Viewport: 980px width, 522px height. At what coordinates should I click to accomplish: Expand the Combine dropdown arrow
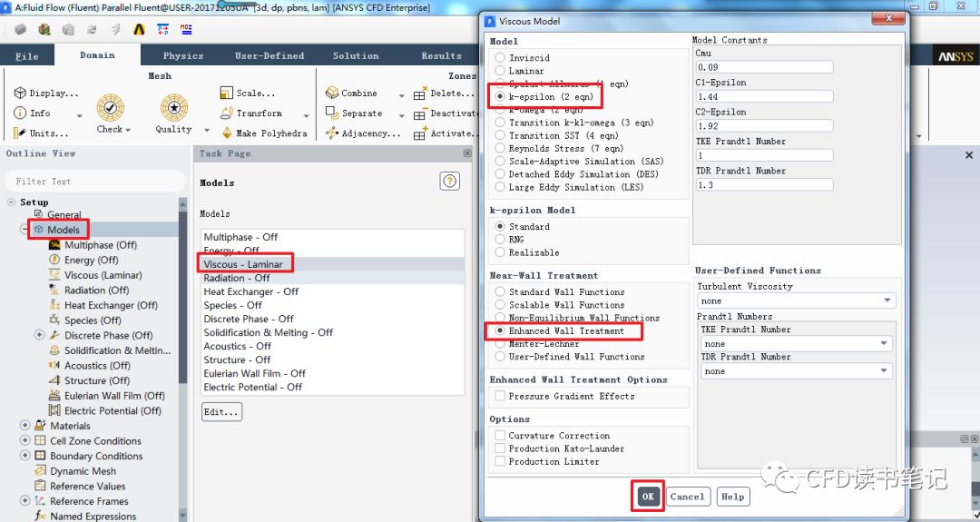[x=401, y=95]
